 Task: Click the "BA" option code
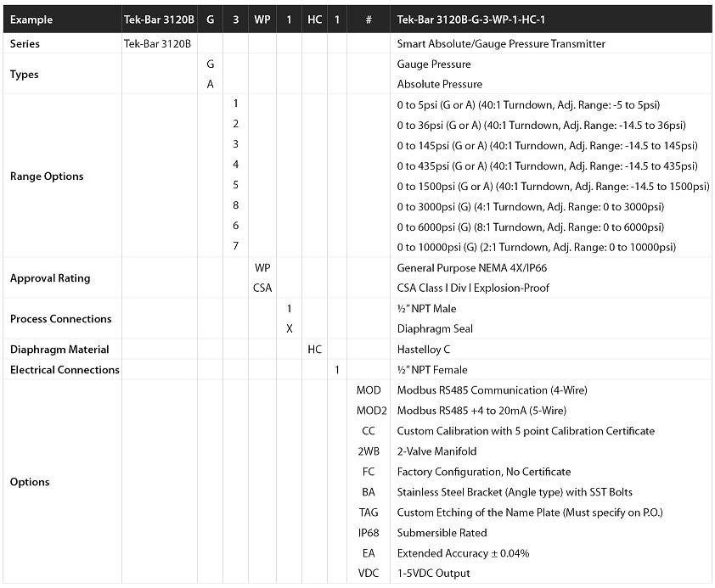(369, 492)
